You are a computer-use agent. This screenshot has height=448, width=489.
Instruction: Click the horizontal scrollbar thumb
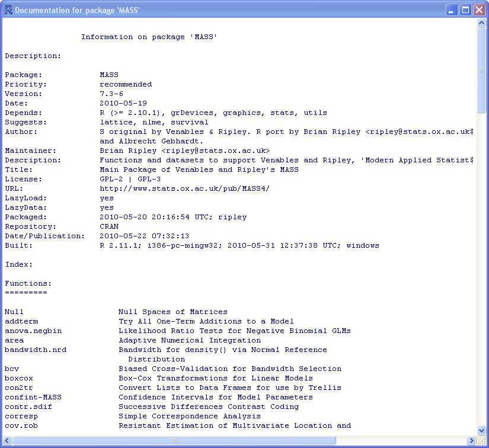174,440
